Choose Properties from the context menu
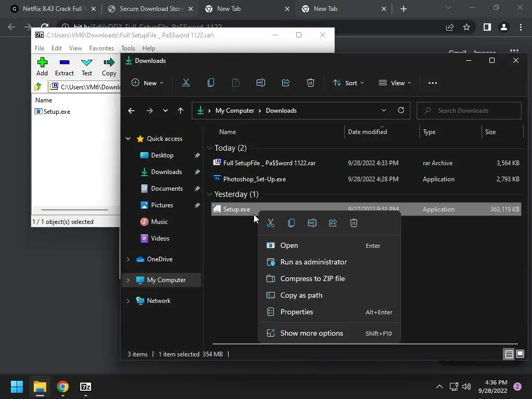 pos(329,312)
